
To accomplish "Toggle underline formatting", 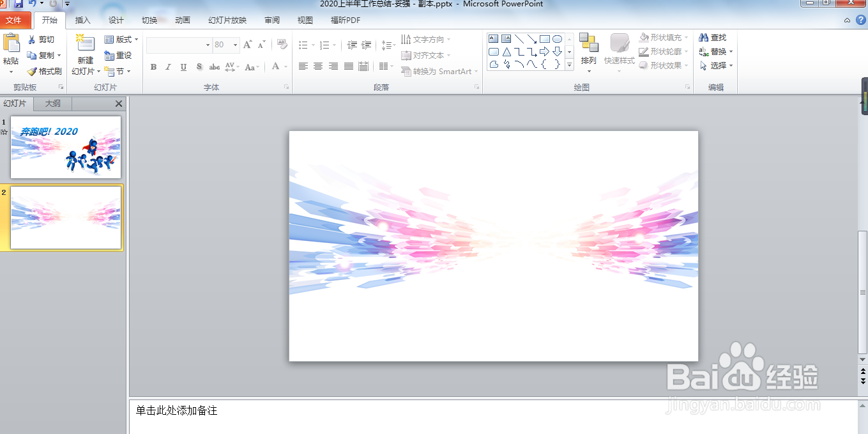I will point(184,66).
